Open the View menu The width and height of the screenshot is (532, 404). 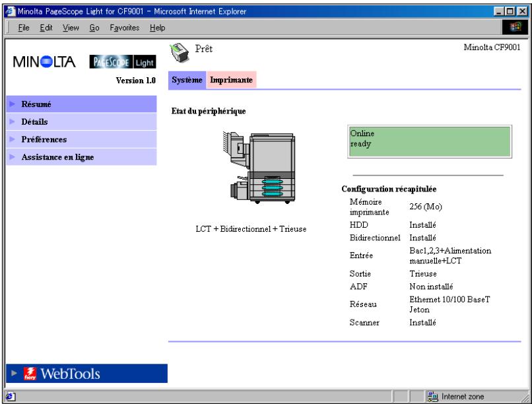tap(71, 28)
